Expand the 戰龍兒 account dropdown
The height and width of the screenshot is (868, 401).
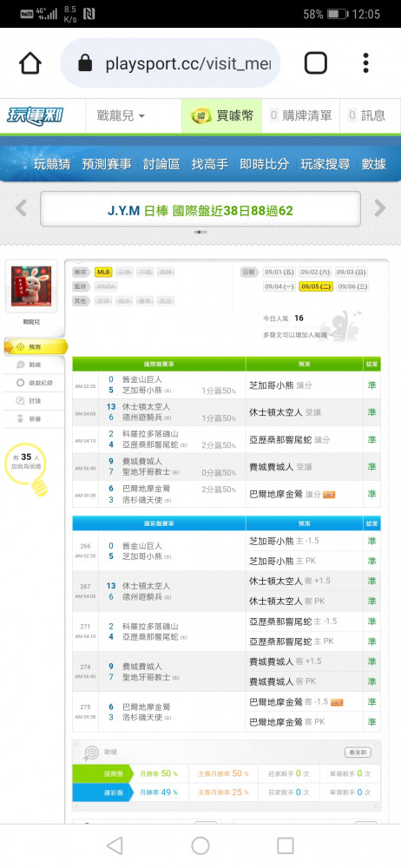pos(121,116)
